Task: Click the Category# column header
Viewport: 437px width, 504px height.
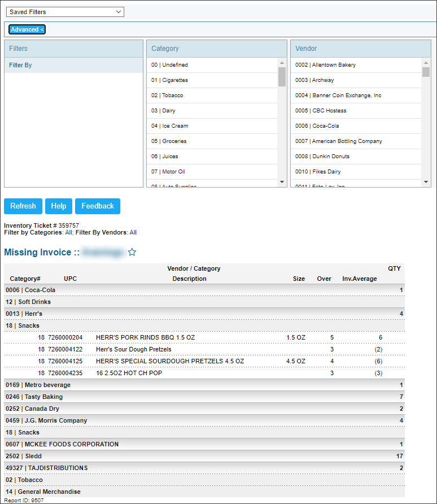Action: 25,279
